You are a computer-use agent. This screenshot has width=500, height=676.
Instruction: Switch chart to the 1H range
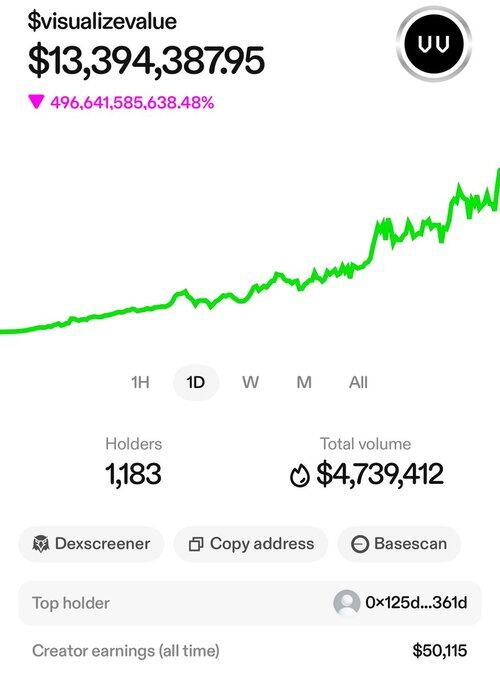141,382
